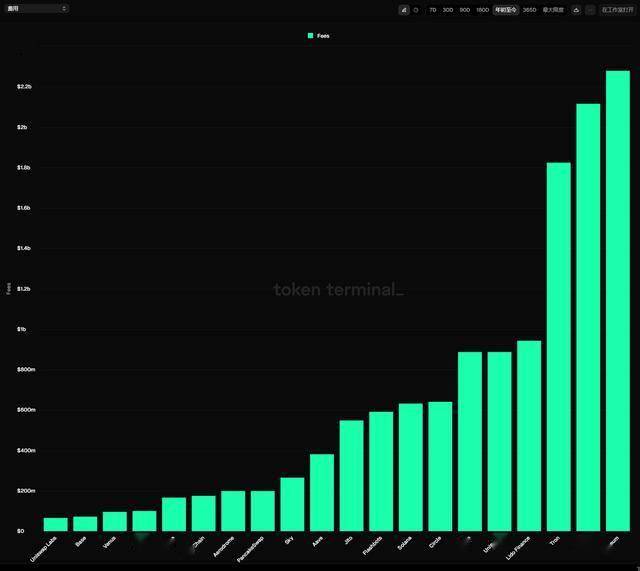Click the open-in-workspace button at top right
The height and width of the screenshot is (571, 640).
point(617,10)
